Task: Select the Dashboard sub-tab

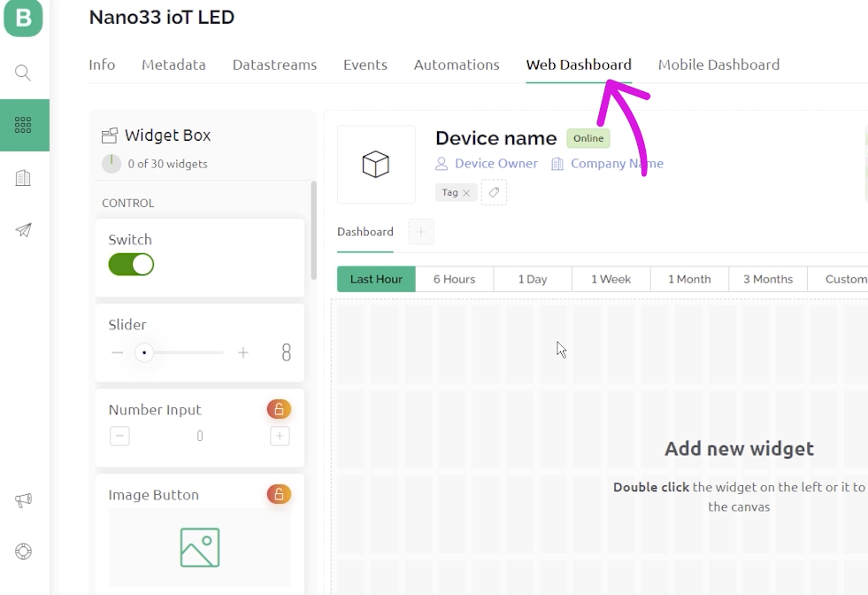Action: [x=365, y=232]
